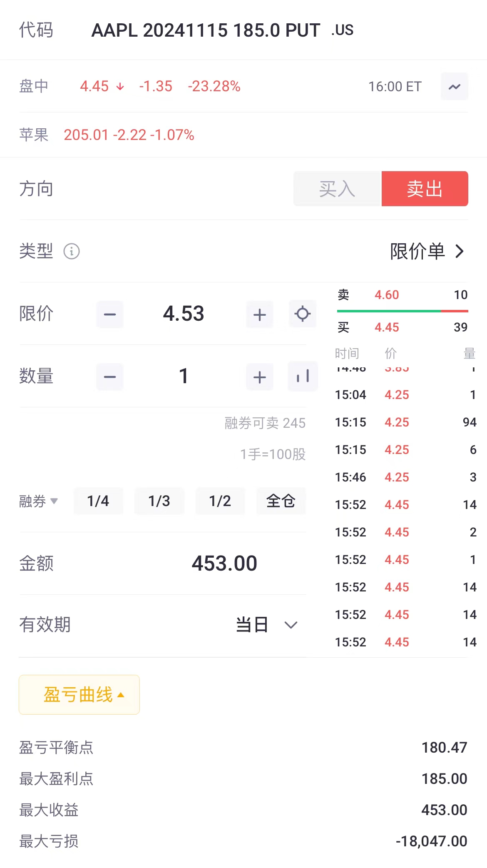Open the quantity step bars icon
Screen dimensions: 487x868
[x=303, y=376]
